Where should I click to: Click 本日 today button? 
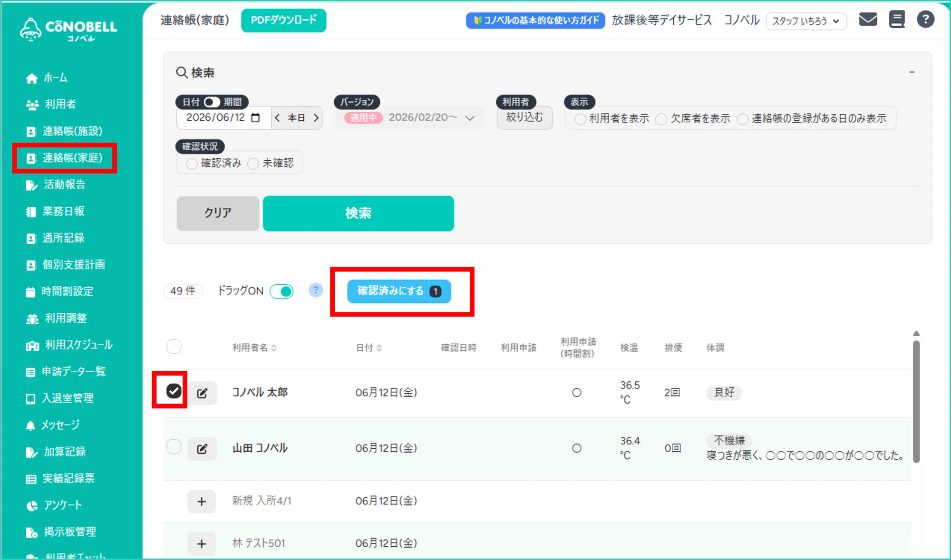click(296, 117)
